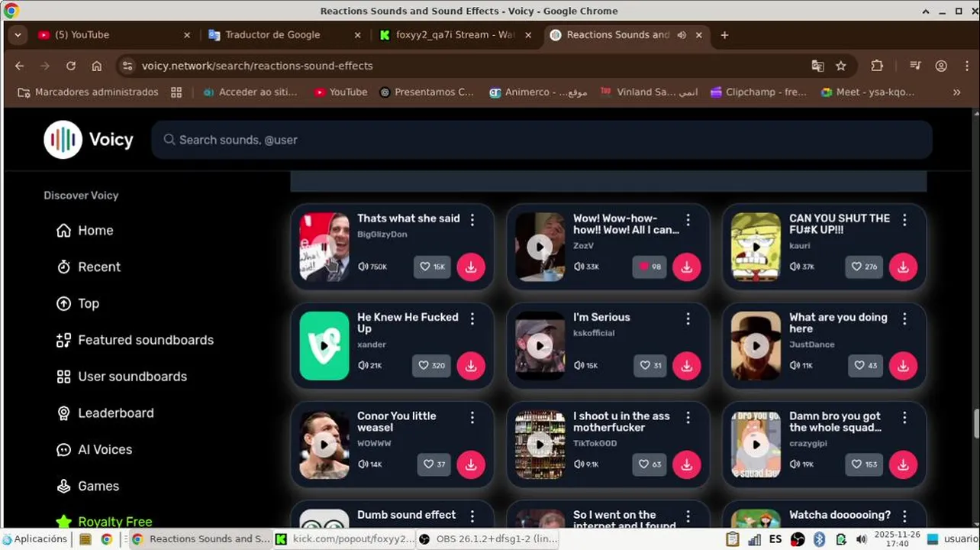Screen dimensions: 980x550
Task: Open options menu for Damn bro you got the whole squad
Action: 904,418
